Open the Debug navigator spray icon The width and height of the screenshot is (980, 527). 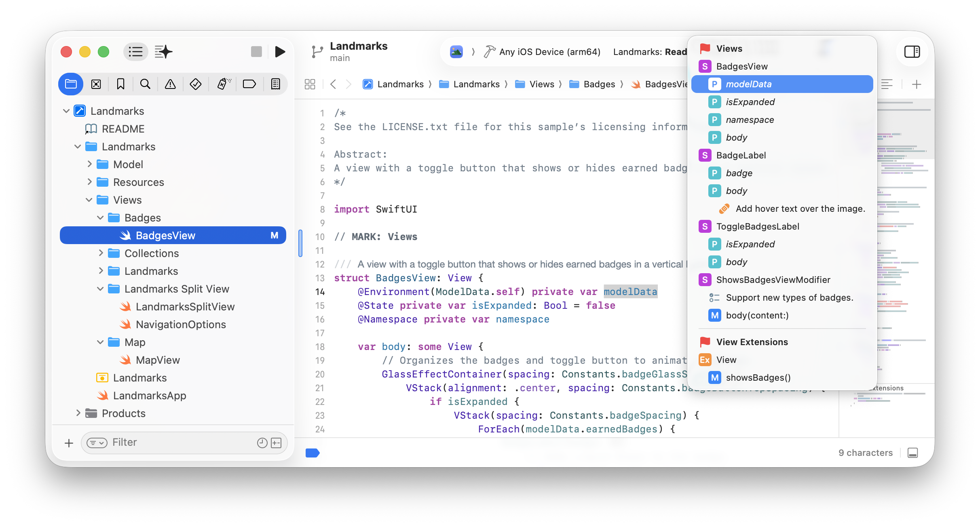pos(224,84)
